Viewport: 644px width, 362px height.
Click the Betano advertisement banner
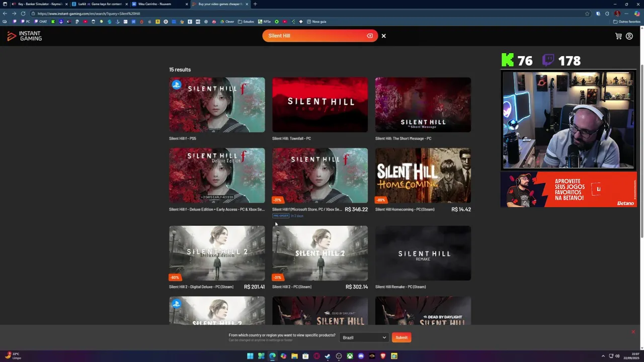point(569,190)
